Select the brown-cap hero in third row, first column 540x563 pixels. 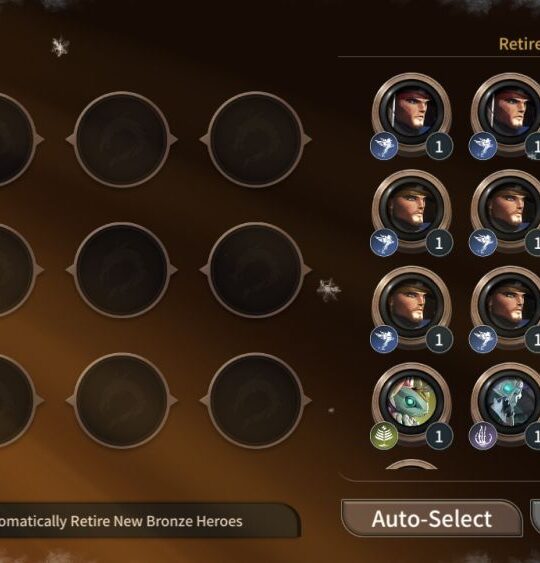(411, 306)
